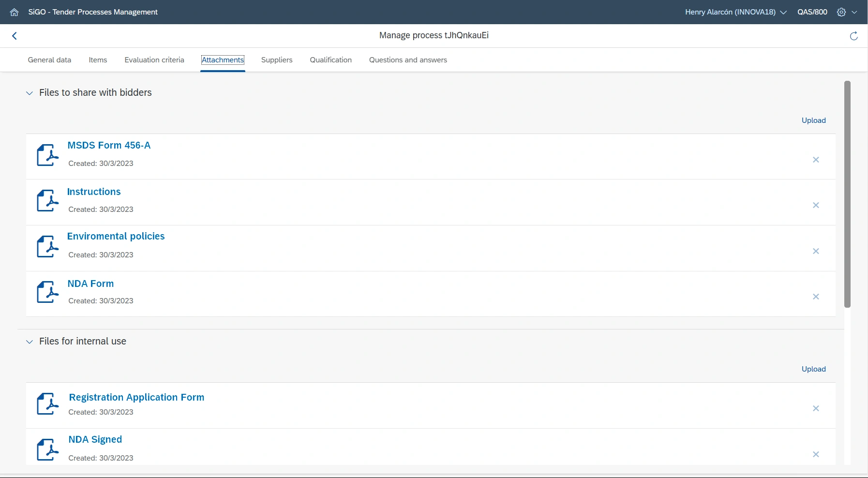Open the Evaluation criteria tab

(154, 60)
